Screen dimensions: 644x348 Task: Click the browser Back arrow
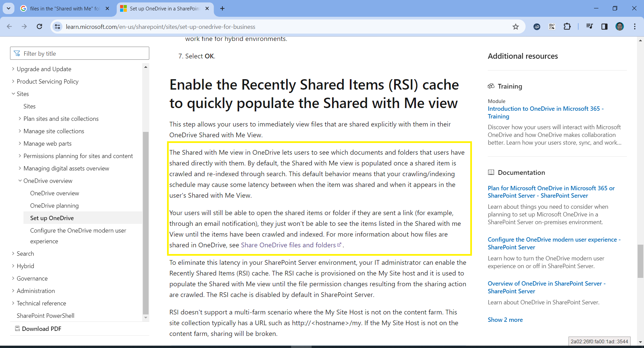(9, 27)
